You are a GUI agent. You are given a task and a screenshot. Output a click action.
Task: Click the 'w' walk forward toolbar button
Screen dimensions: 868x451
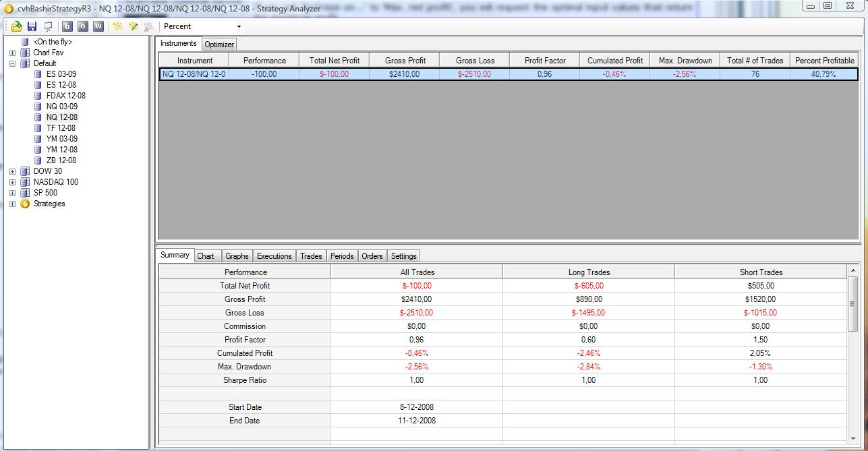pos(98,26)
